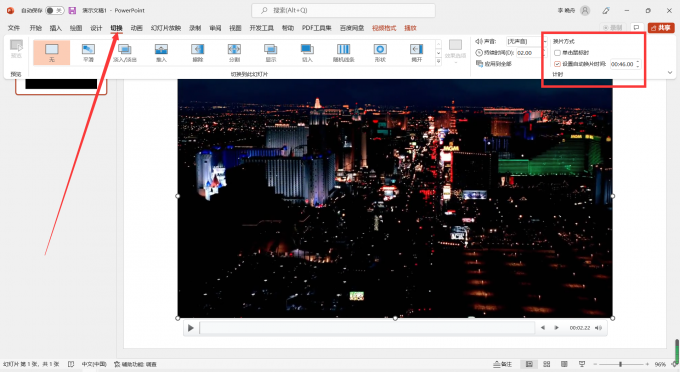Select the 平滑 (Morph) transition effect
Viewport: 680px width, 372px height.
point(88,52)
